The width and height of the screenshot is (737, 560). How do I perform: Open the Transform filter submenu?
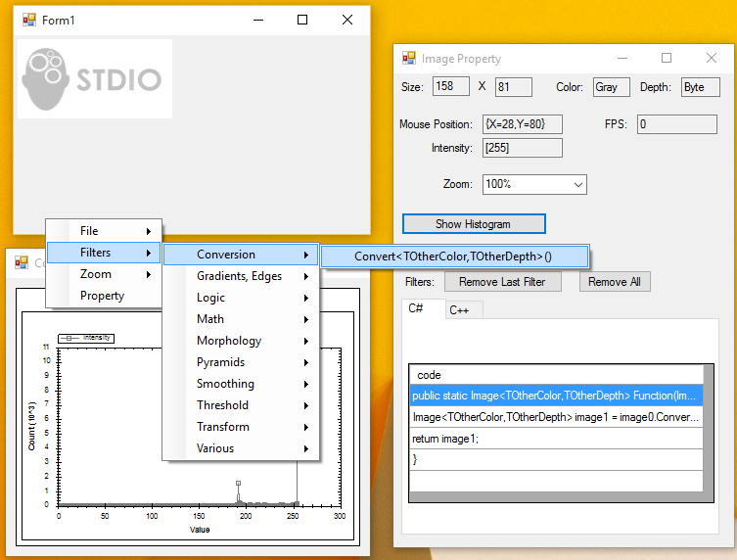pyautogui.click(x=241, y=427)
